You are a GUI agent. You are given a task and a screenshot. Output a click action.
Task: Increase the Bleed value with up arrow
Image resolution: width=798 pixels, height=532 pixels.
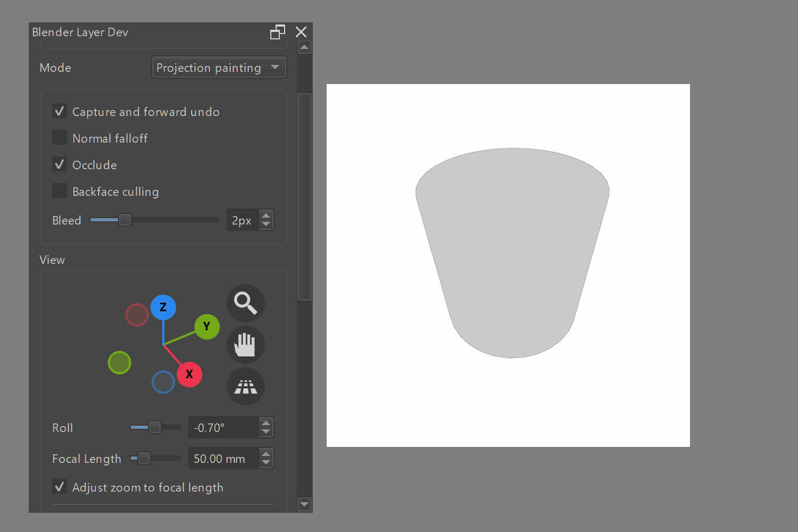click(266, 215)
